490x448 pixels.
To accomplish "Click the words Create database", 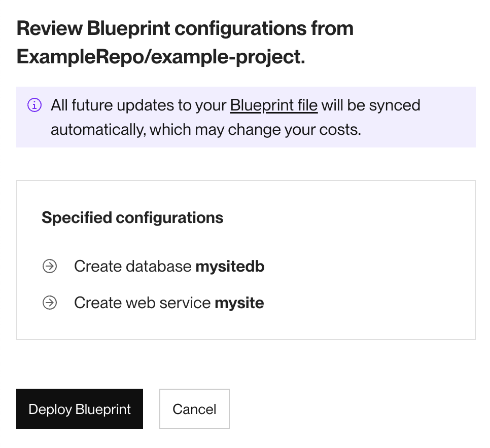I will (x=133, y=266).
